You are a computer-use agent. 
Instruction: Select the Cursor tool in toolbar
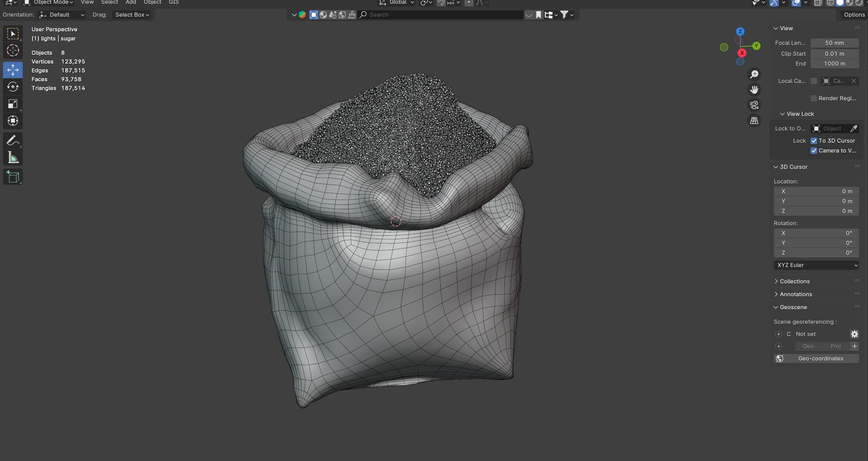13,51
